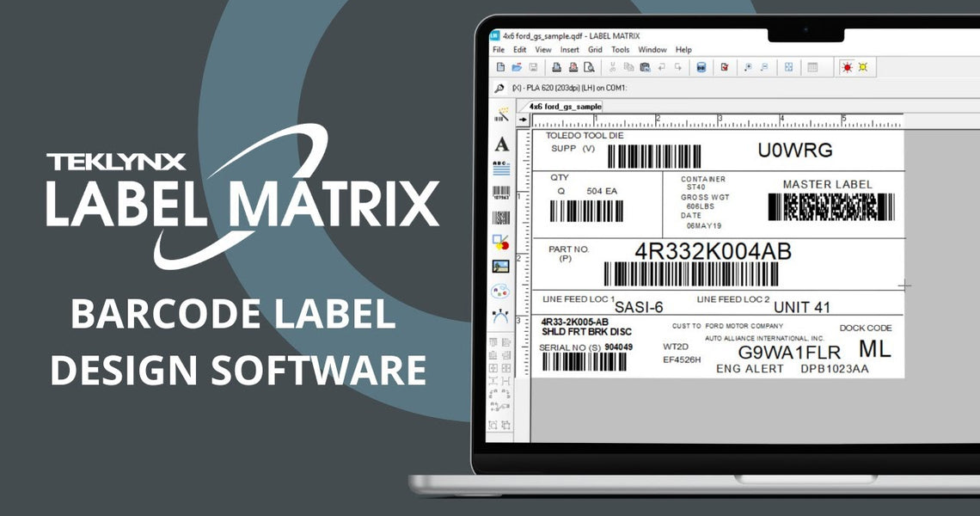Viewport: 980px width, 516px height.
Task: Select the 'U0WRG' text object
Action: tap(795, 150)
